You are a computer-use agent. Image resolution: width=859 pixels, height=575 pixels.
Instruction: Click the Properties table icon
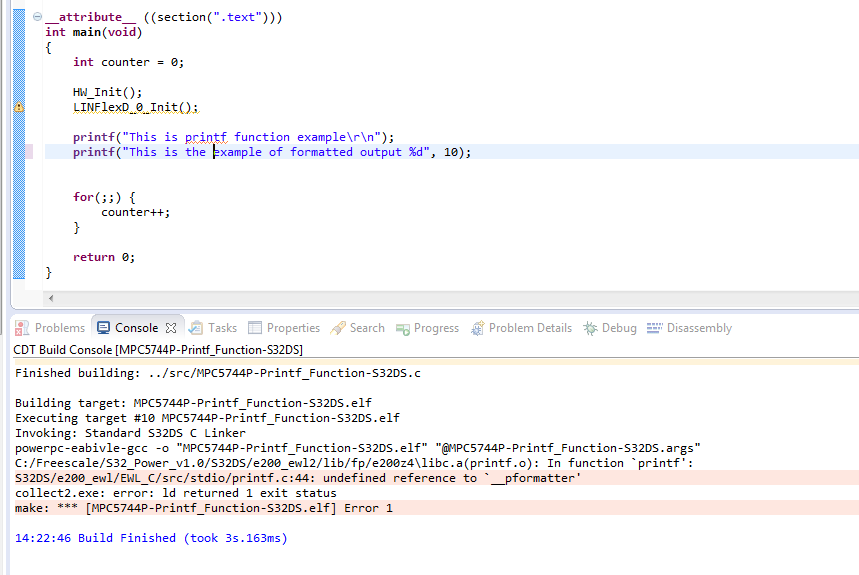[x=255, y=328]
